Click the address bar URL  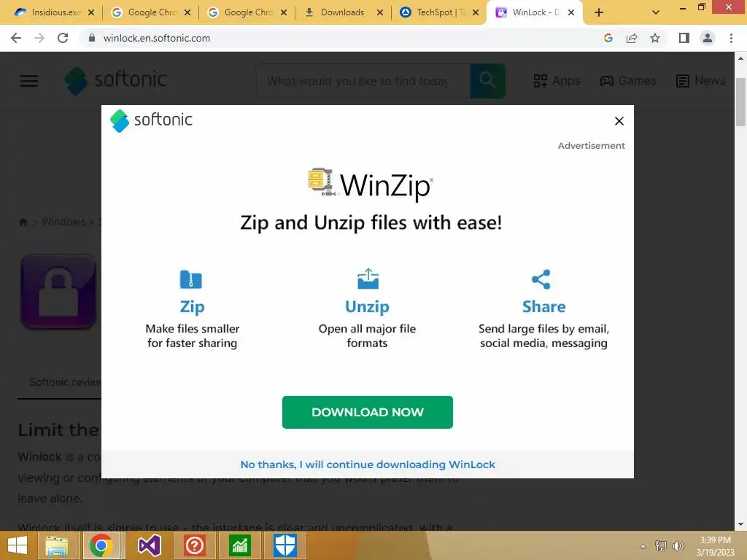(157, 38)
